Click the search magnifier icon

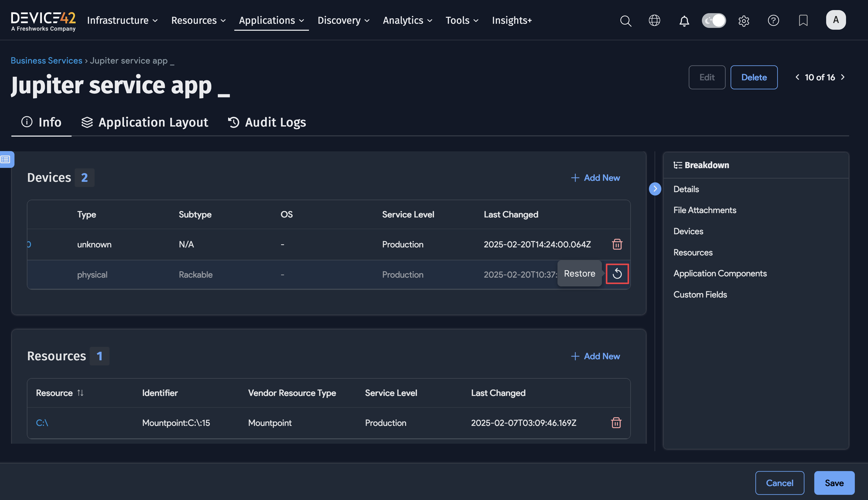click(x=625, y=21)
